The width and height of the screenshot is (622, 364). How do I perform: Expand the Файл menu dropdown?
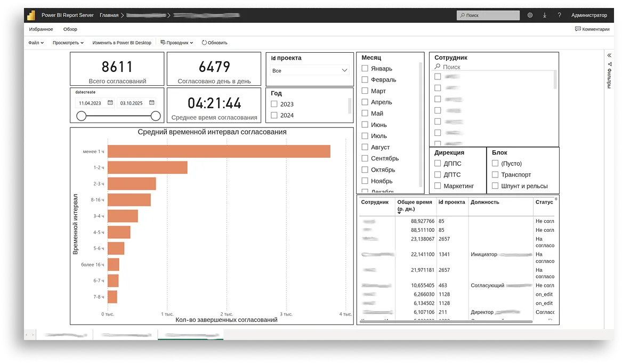coord(36,43)
